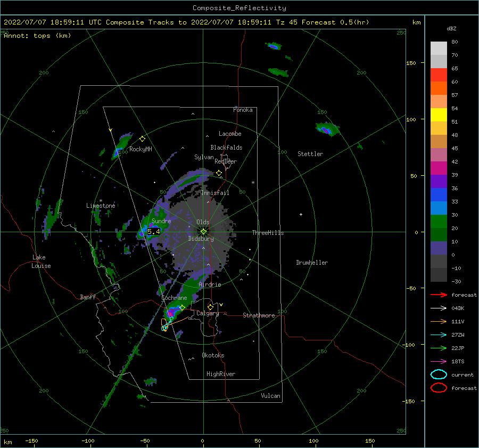Click the Didsbury label
The image size is (479, 448).
pyautogui.click(x=201, y=239)
